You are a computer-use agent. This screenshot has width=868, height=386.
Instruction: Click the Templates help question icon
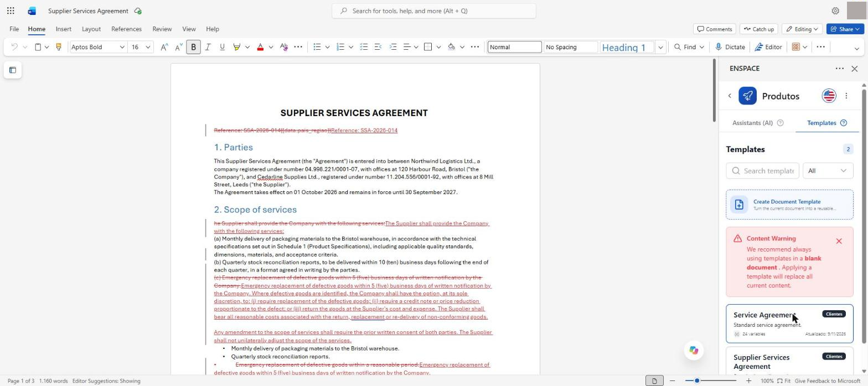coord(844,123)
